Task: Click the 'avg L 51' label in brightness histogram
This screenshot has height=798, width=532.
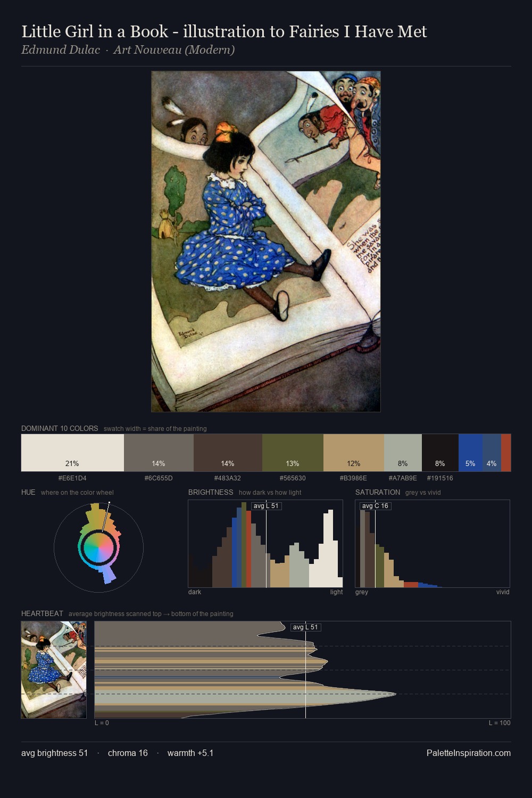Action: (x=266, y=506)
